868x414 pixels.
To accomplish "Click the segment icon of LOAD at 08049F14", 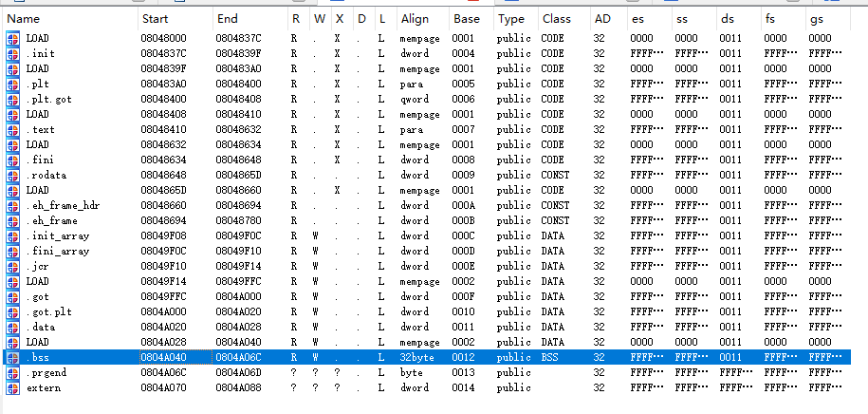I will click(x=12, y=281).
